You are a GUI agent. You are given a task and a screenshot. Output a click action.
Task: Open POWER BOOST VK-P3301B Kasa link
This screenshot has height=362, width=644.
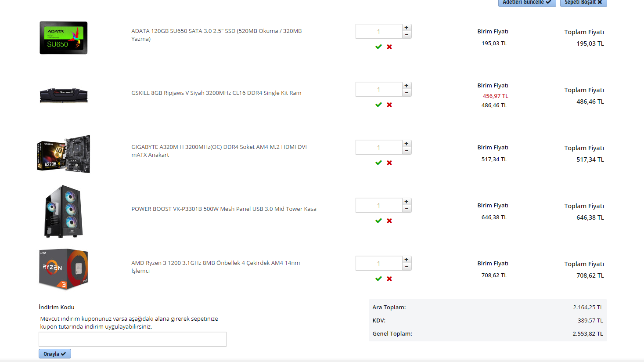coord(224,209)
